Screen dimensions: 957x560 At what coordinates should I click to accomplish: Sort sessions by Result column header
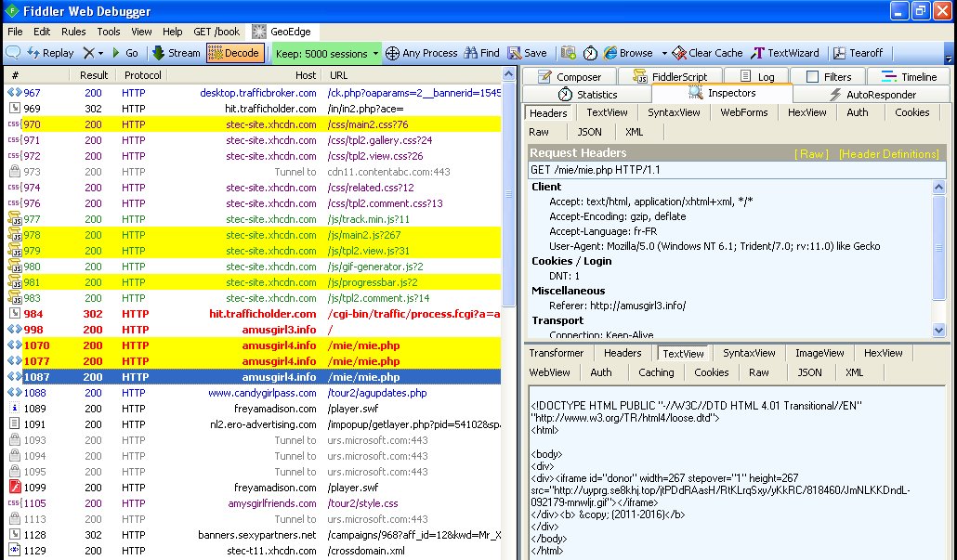(x=94, y=75)
